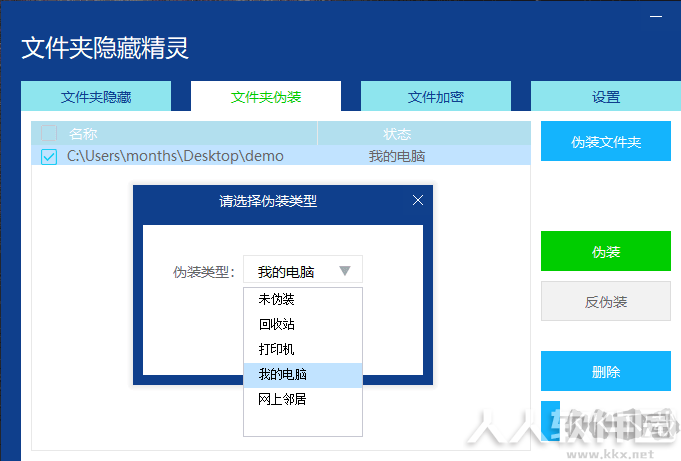Minimize the 文件夹隐藏精灵 window

tap(656, 17)
